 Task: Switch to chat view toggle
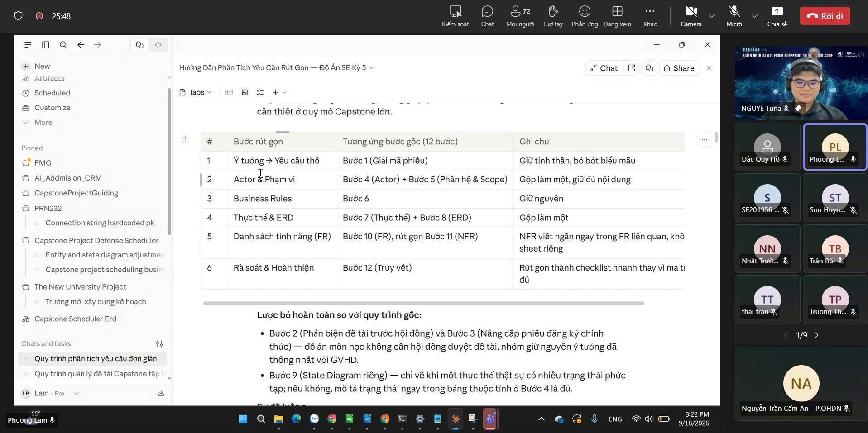pyautogui.click(x=139, y=45)
